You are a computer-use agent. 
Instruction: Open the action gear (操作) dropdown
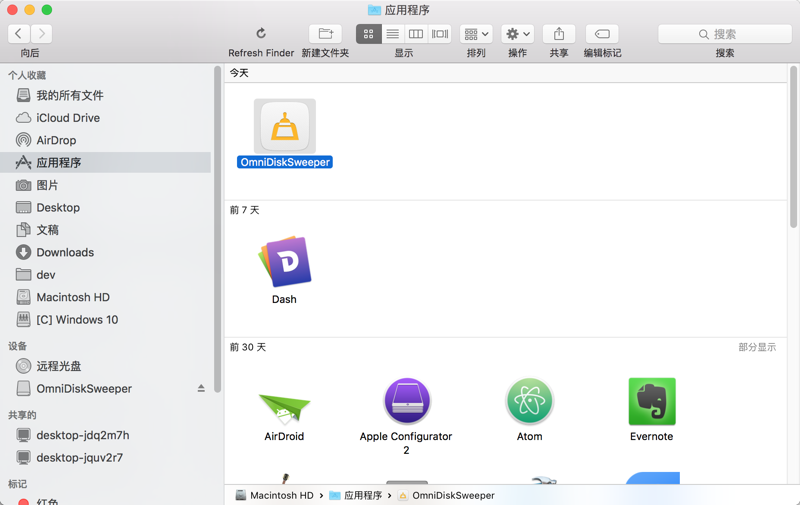click(517, 34)
